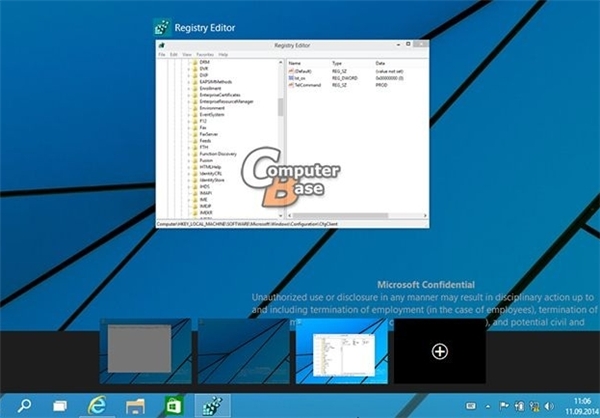
Task: Open the Help menu in Registry Editor
Action: pyautogui.click(x=223, y=55)
